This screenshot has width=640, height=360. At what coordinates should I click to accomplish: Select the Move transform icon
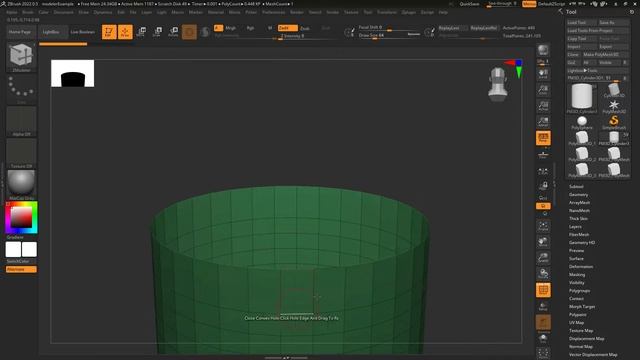[x=141, y=32]
